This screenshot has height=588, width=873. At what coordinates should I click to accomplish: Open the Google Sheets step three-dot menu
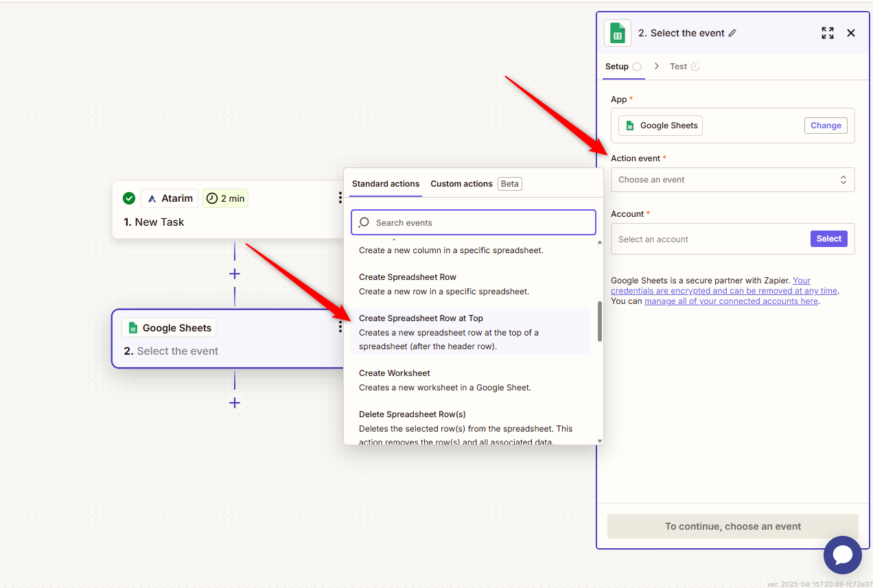(x=340, y=328)
